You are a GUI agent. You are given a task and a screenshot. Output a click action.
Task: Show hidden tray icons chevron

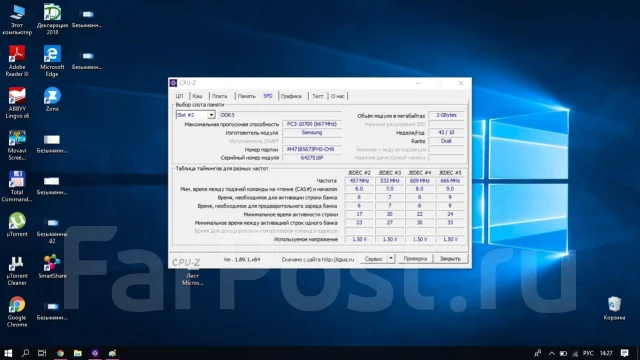pyautogui.click(x=551, y=353)
